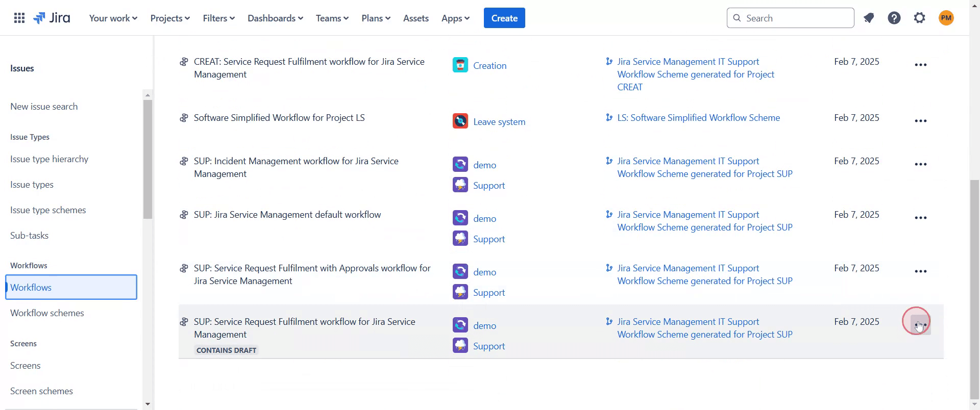Click the main page vertical scrollbar
This screenshot has width=980, height=410.
coord(975,289)
